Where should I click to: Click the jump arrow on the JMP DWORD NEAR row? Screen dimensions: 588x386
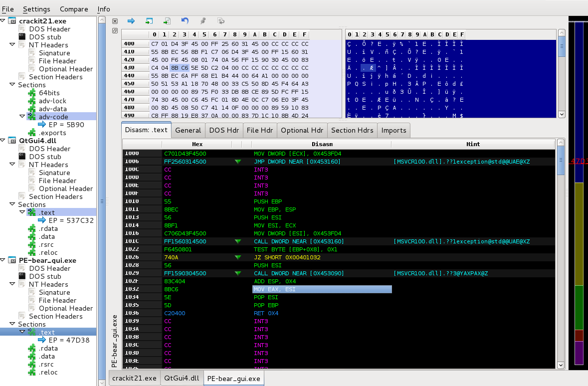pos(238,162)
